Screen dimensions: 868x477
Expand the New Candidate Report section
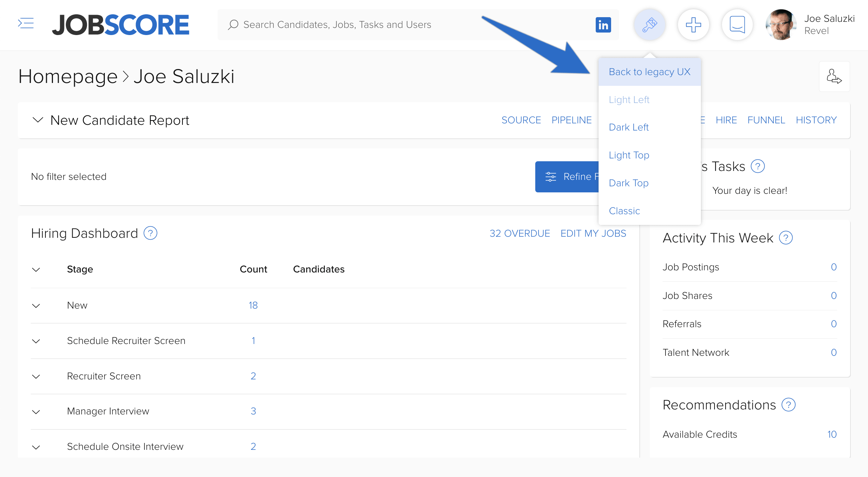pyautogui.click(x=36, y=120)
